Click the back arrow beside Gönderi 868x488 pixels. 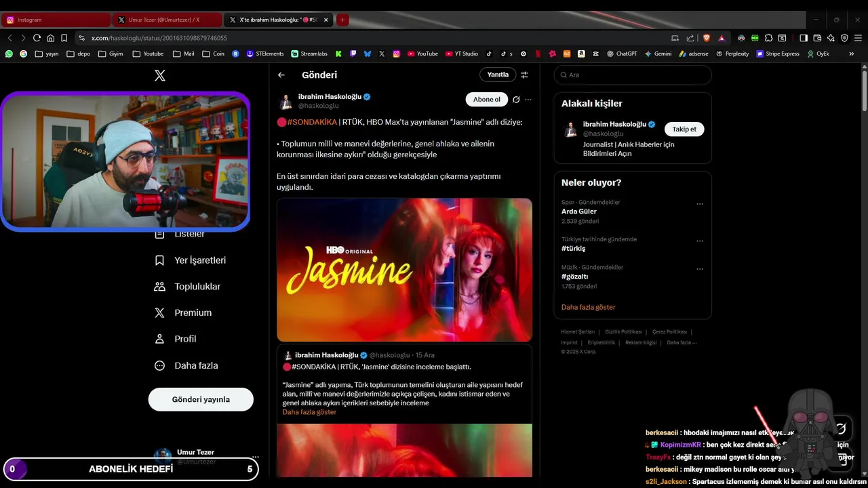pos(281,75)
